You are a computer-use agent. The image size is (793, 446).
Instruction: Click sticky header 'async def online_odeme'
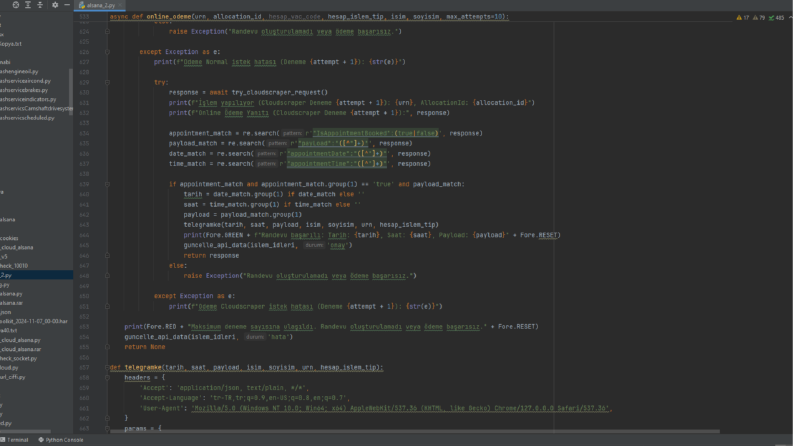coord(309,17)
